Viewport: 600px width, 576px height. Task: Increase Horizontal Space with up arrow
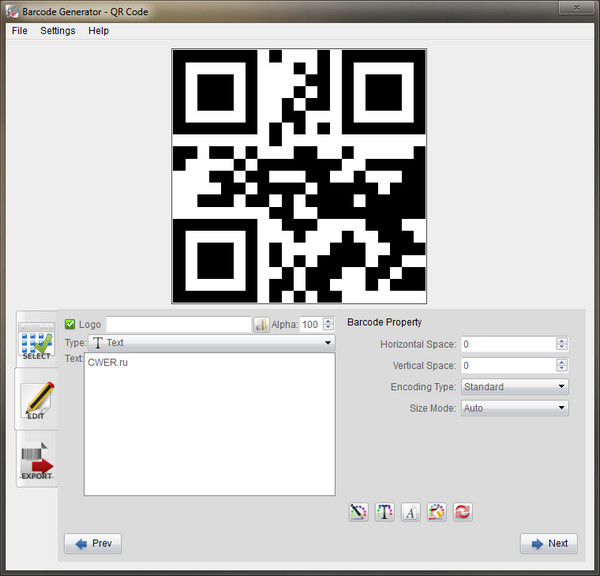coord(562,341)
